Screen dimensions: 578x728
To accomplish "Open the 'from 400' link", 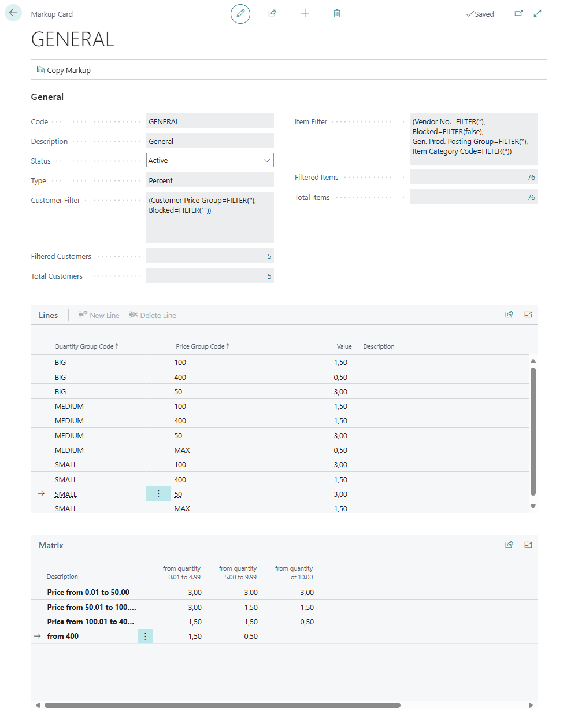I will click(62, 636).
